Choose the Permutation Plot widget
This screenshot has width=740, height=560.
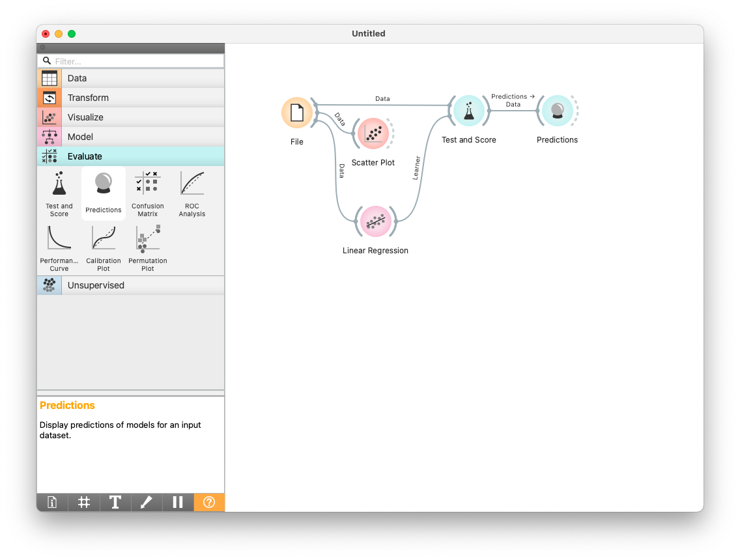pos(148,248)
